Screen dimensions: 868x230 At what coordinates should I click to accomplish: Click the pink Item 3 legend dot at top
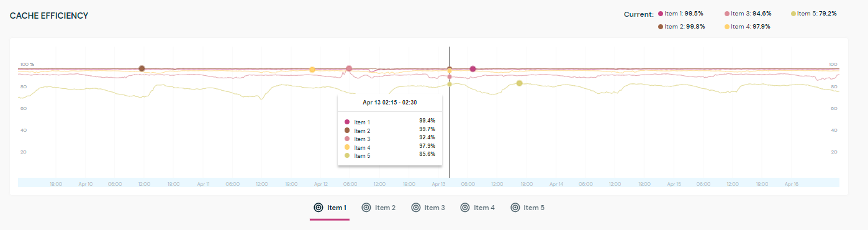click(x=727, y=14)
